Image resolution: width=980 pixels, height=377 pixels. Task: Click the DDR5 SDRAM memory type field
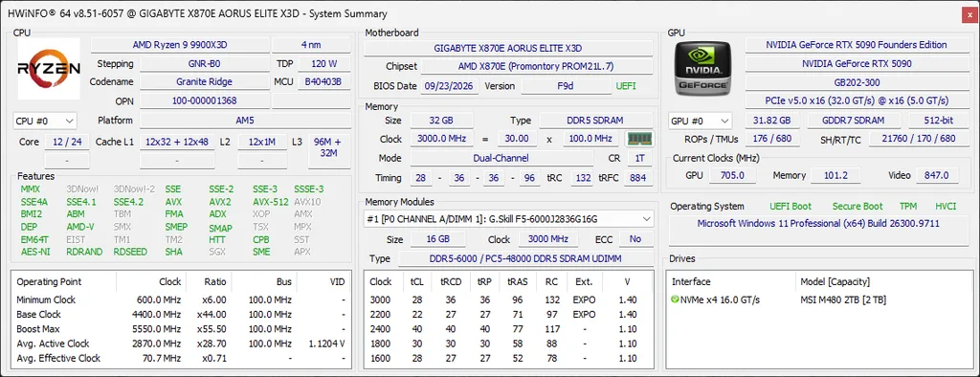tap(596, 121)
